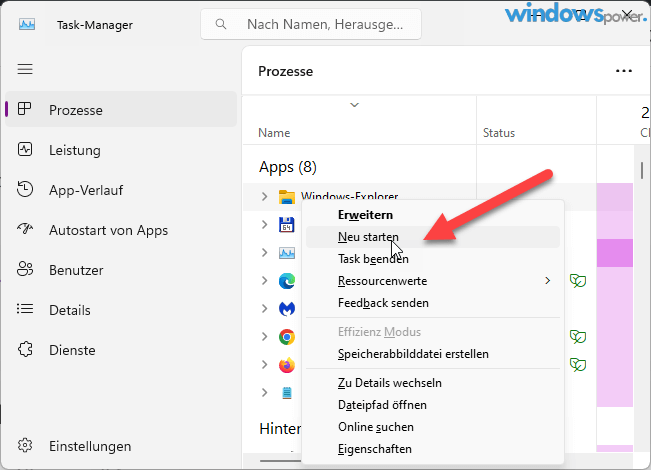Open the App-Verlauf history icon
The width and height of the screenshot is (651, 470).
tap(25, 189)
